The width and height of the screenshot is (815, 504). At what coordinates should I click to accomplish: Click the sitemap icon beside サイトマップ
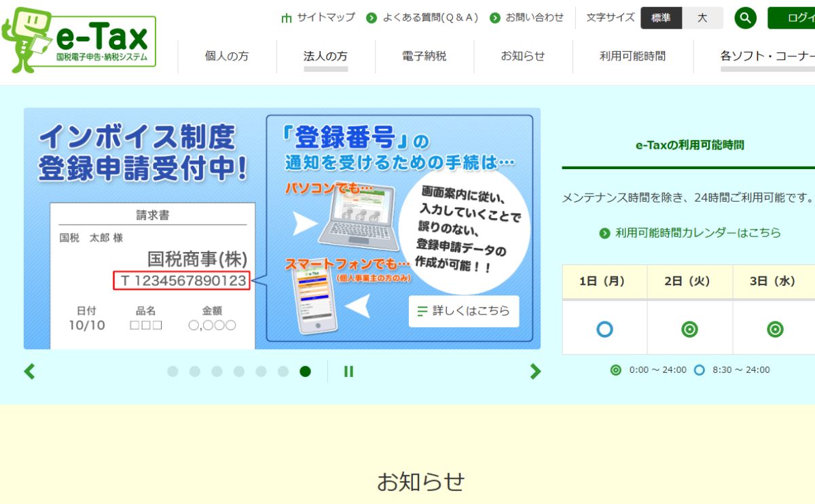click(x=287, y=18)
